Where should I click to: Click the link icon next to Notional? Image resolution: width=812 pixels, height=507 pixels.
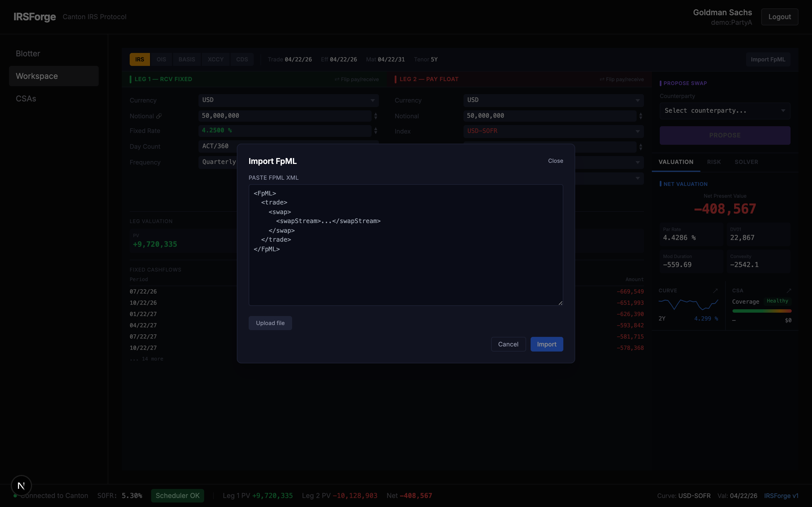tap(159, 116)
